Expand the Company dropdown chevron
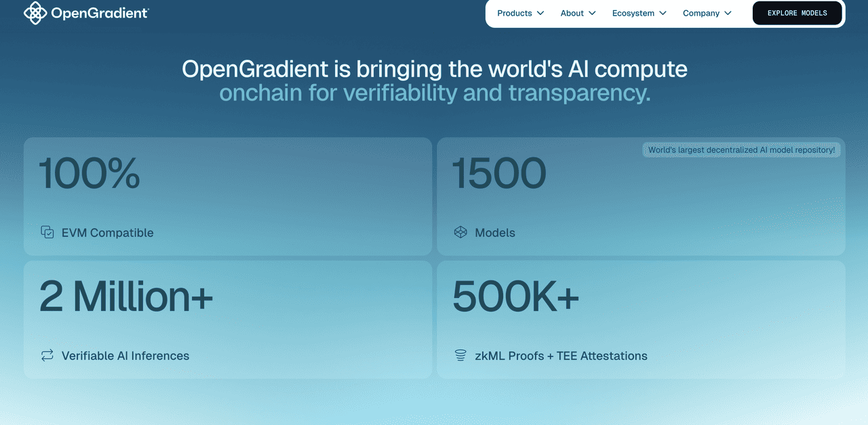This screenshot has height=425, width=868. (x=728, y=14)
